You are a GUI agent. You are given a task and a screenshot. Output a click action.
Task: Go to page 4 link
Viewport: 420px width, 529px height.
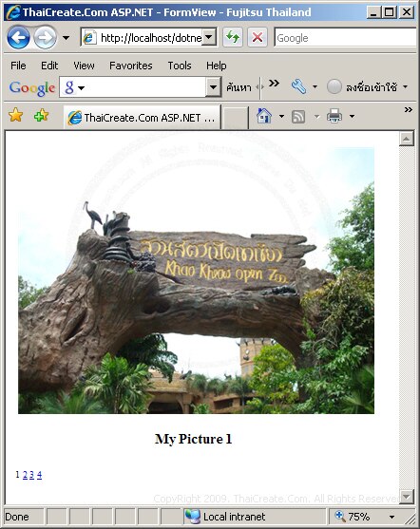click(x=39, y=475)
